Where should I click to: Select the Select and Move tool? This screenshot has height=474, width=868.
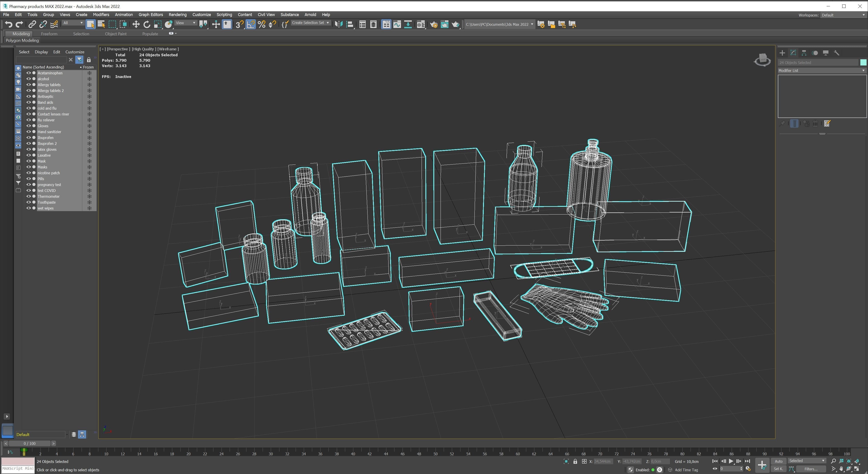(136, 24)
